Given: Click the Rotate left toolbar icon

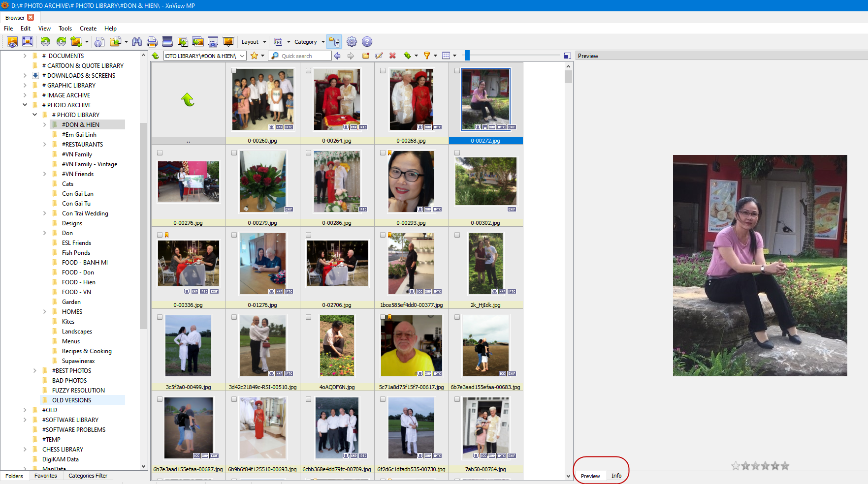Looking at the screenshot, I should tap(45, 42).
